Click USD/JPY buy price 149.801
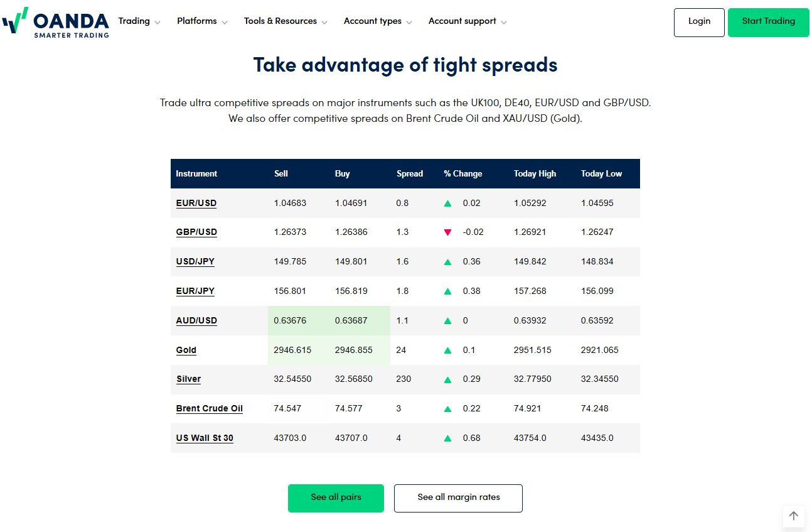This screenshot has height=532, width=812. click(x=351, y=262)
